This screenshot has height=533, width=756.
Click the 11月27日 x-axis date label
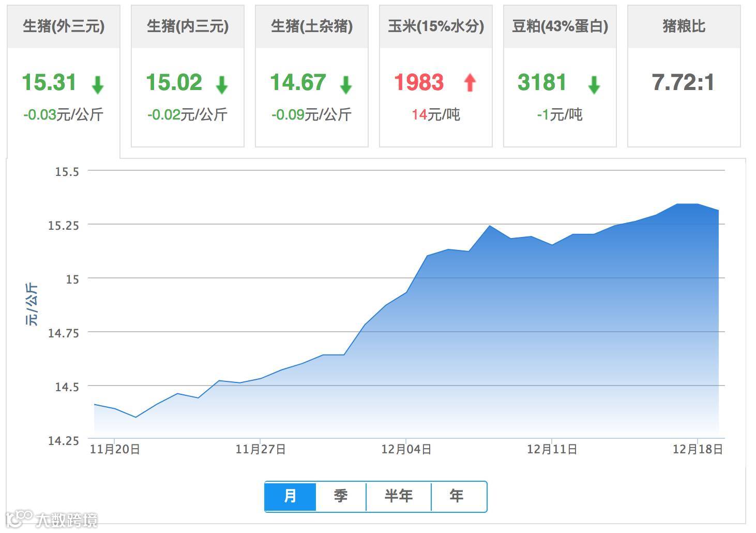(261, 449)
